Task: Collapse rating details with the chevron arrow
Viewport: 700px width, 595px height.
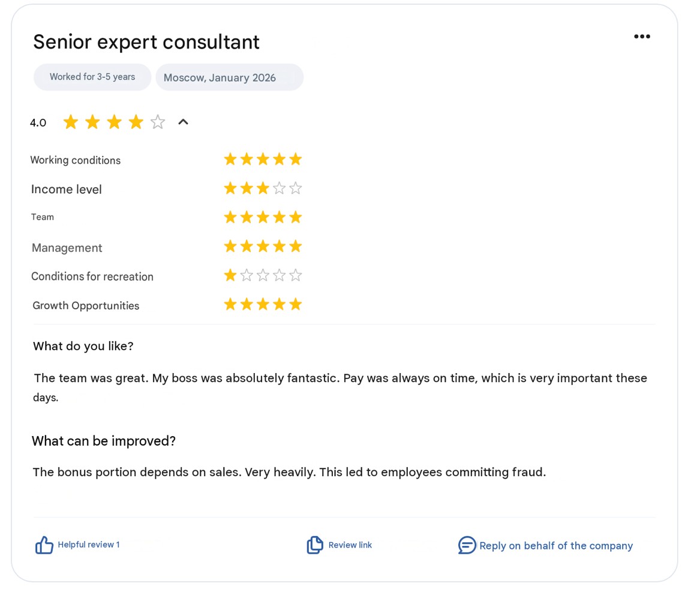Action: coord(183,122)
